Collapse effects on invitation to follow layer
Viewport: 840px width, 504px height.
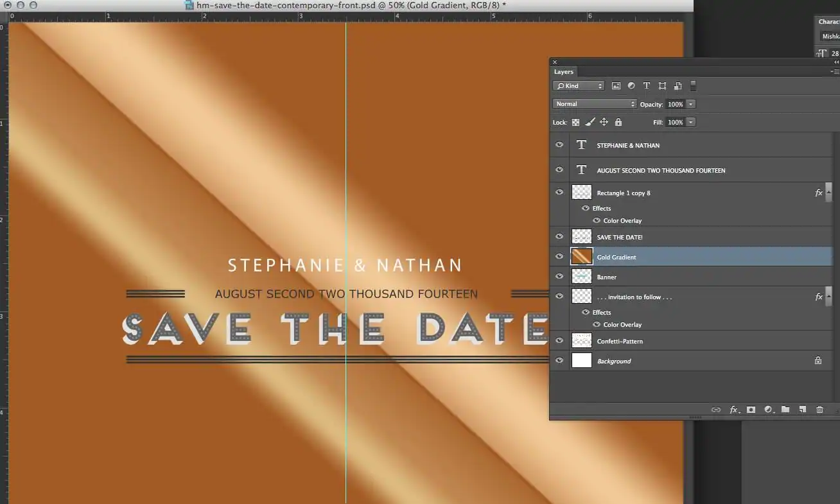coord(829,297)
